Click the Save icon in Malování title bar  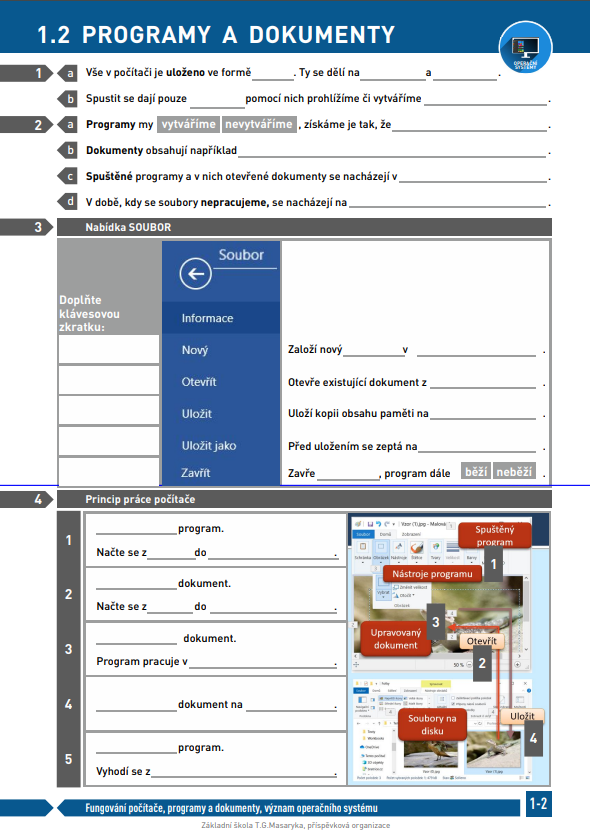click(x=370, y=524)
